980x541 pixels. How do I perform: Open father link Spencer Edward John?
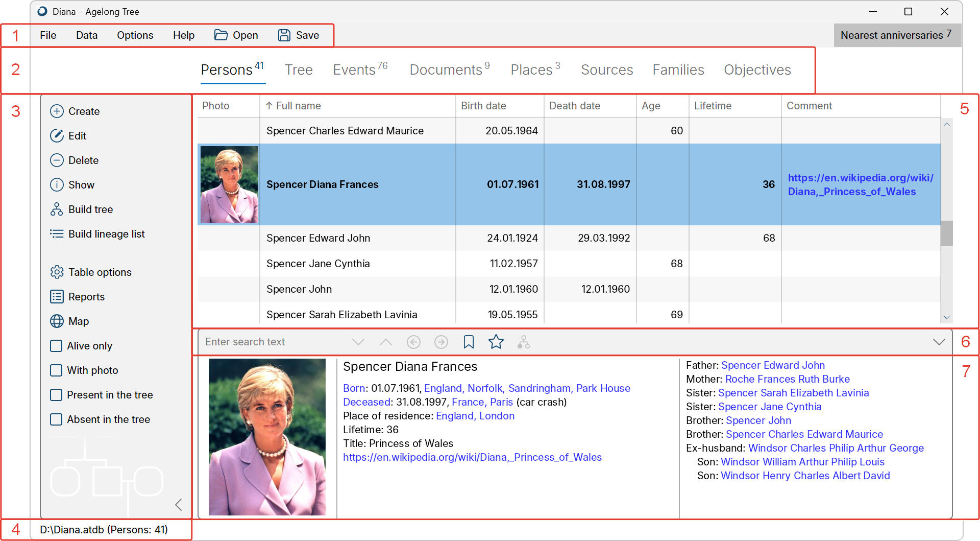[773, 365]
